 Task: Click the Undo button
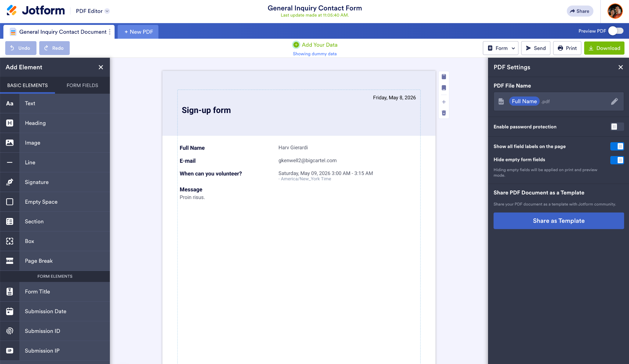[21, 48]
